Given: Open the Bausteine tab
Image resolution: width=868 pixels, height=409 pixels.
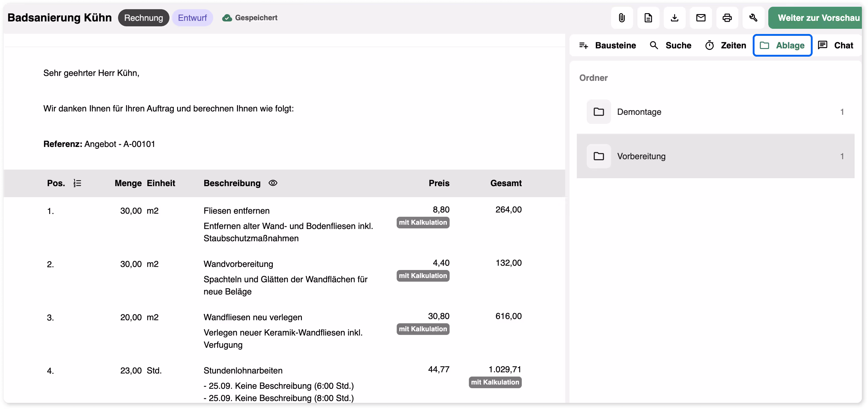Looking at the screenshot, I should (x=607, y=46).
